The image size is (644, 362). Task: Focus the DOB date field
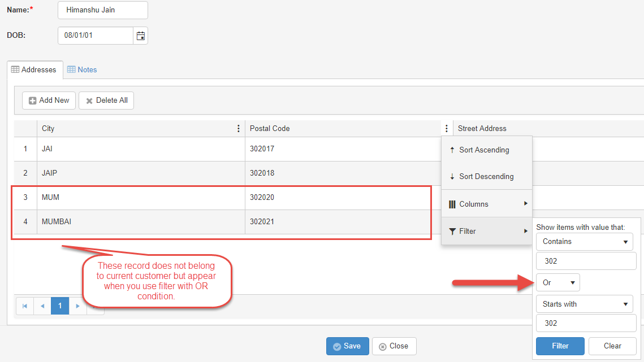pos(96,36)
